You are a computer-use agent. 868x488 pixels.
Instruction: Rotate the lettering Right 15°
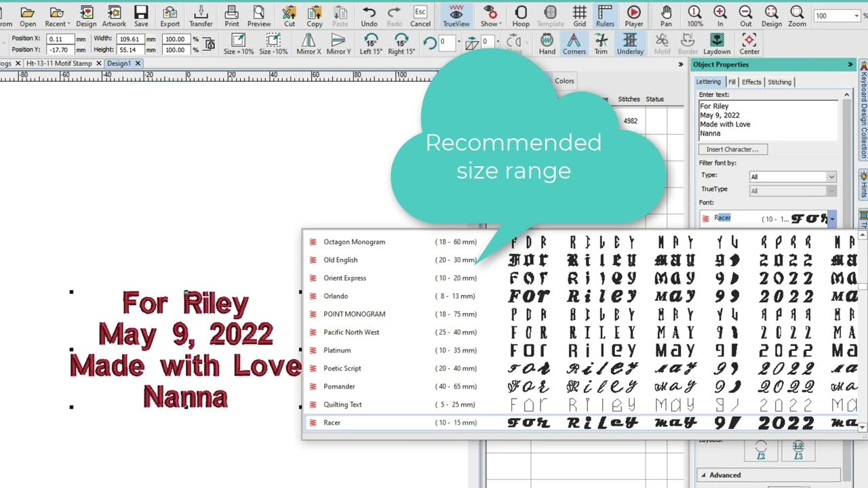[x=401, y=44]
